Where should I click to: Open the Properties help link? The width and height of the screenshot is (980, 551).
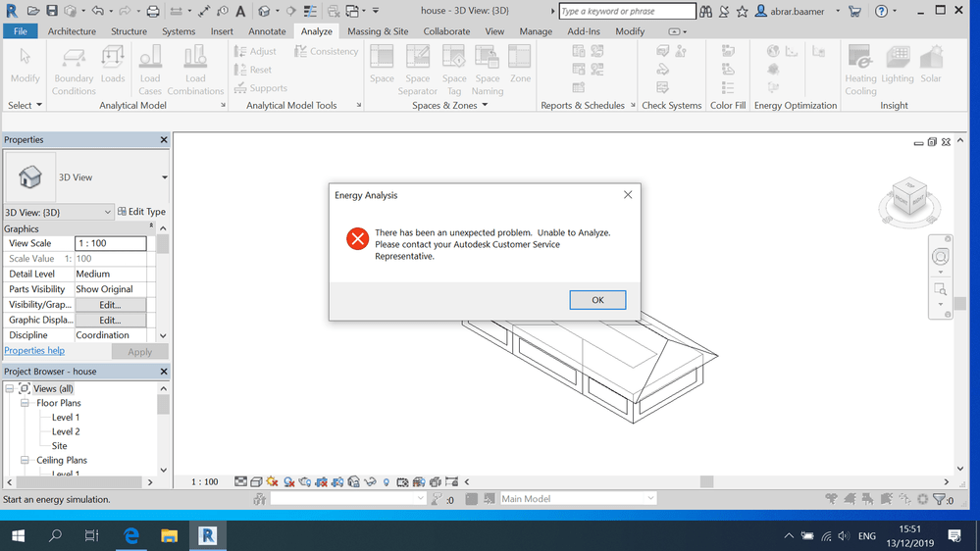coord(34,350)
